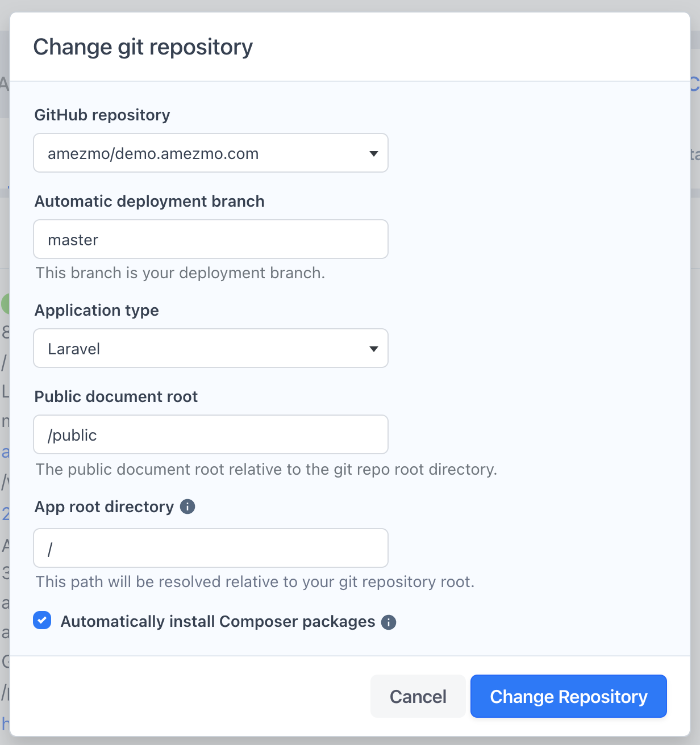The width and height of the screenshot is (700, 745).
Task: Click the Change git repository dialog title
Action: click(143, 47)
